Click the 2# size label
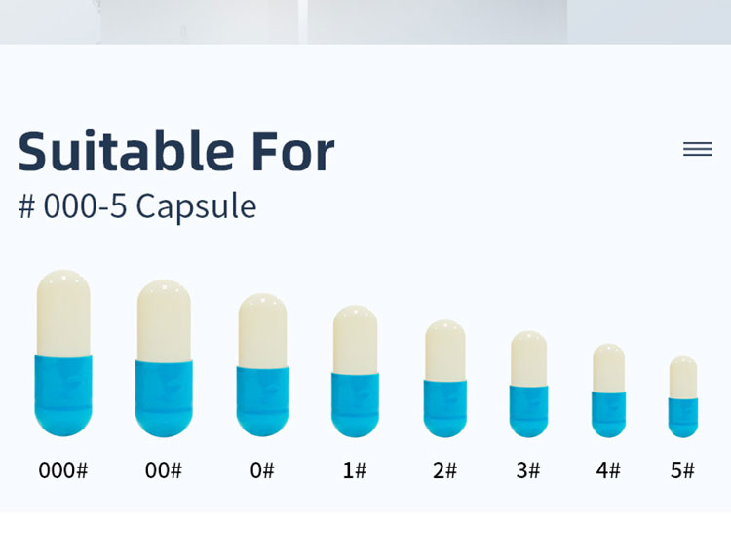 (444, 470)
